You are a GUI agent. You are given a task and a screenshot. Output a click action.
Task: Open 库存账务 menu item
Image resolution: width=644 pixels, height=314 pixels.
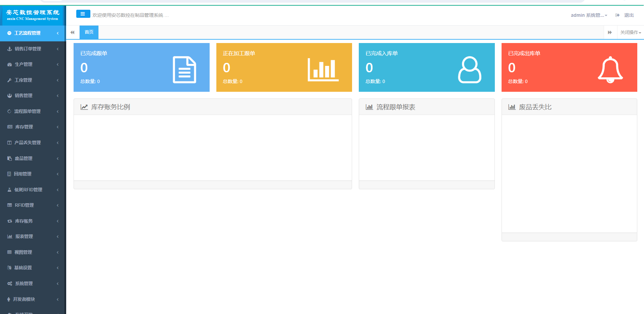(x=33, y=221)
